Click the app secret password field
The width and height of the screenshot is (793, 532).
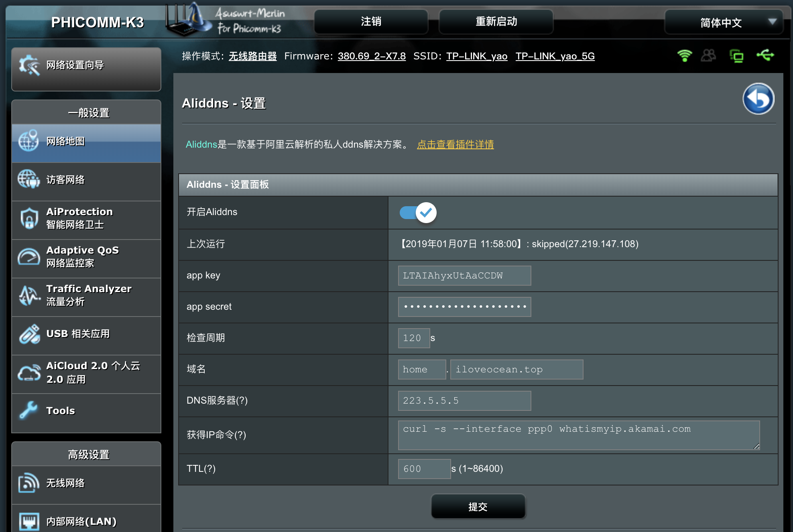pyautogui.click(x=464, y=307)
